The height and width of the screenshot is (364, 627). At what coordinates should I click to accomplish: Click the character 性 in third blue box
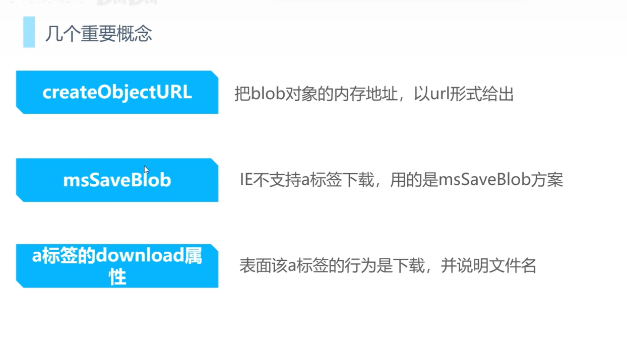tap(117, 277)
